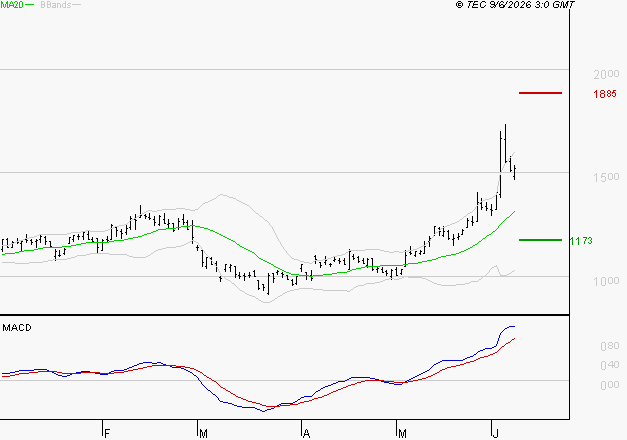Click the red 1885 resistance value
Image resolution: width=627 pixels, height=440 pixels.
[x=605, y=94]
